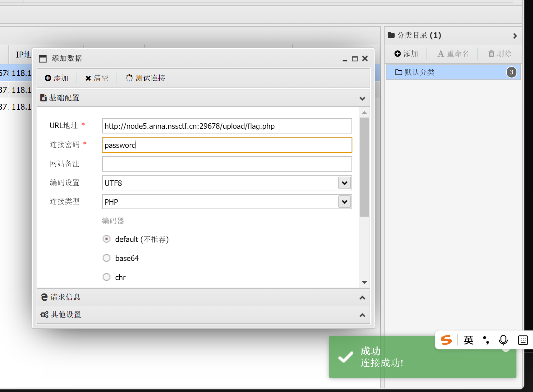The width and height of the screenshot is (533, 392).
Task: Expand the 其他设置 section
Action: [x=203, y=315]
